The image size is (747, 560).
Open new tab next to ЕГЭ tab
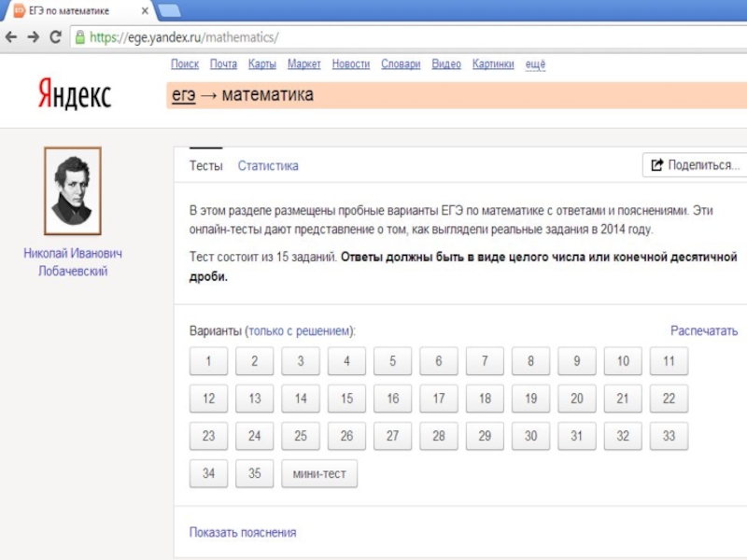[169, 10]
